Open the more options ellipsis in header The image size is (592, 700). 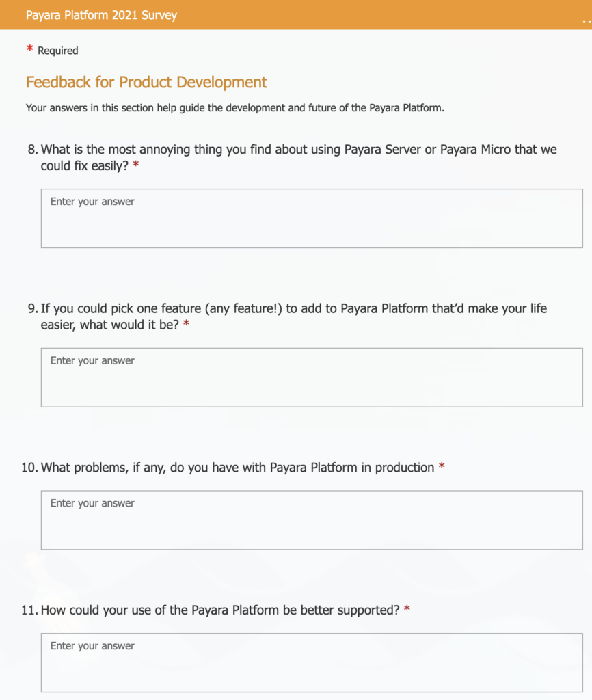587,21
